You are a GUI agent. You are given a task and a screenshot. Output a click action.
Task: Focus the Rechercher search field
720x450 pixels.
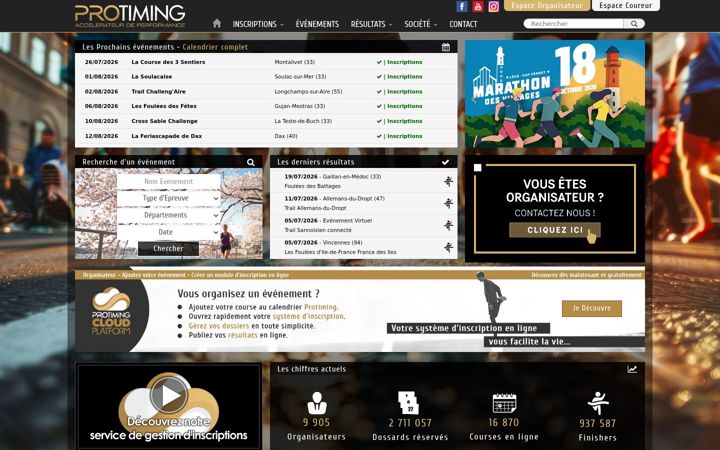click(574, 23)
